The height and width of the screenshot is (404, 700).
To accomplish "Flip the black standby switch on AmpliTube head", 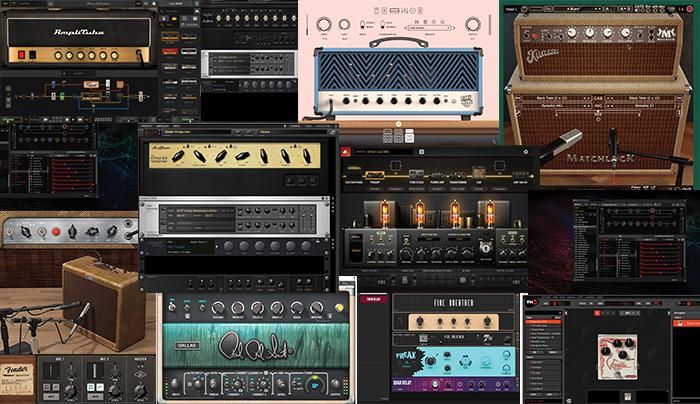I will pos(32,55).
